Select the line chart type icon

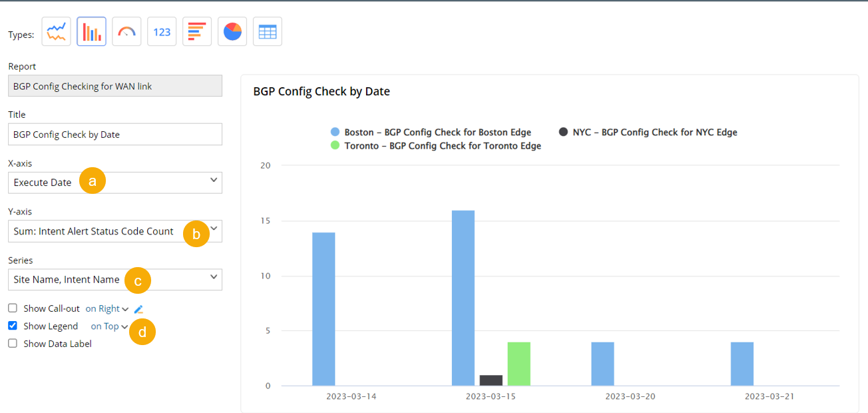[56, 32]
